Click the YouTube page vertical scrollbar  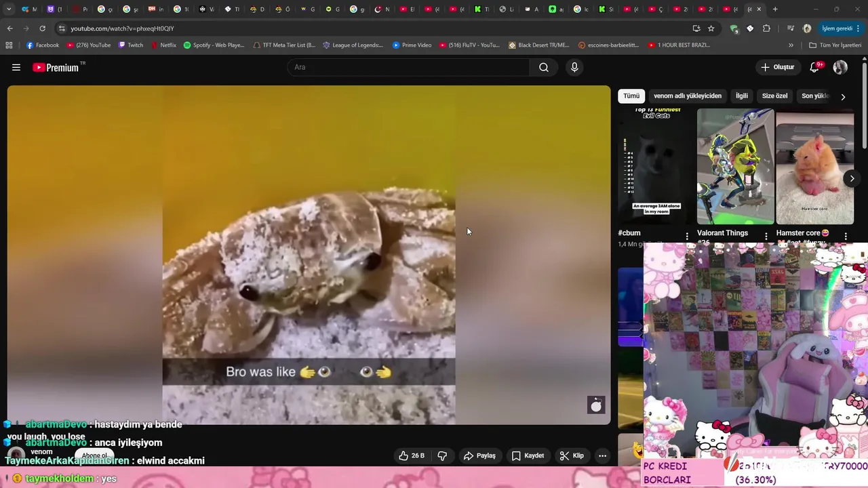[864, 105]
